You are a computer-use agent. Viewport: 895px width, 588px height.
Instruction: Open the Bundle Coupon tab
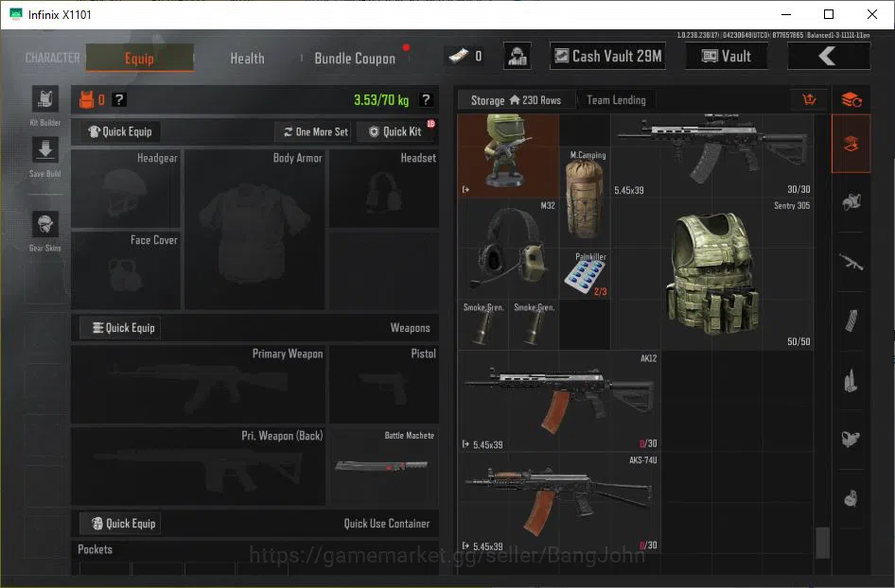tap(355, 59)
